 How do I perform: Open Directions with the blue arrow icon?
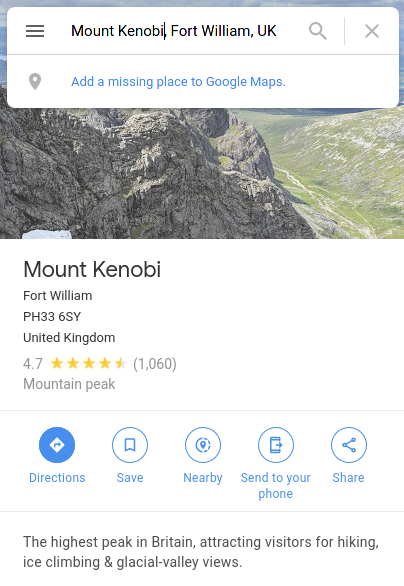57,445
